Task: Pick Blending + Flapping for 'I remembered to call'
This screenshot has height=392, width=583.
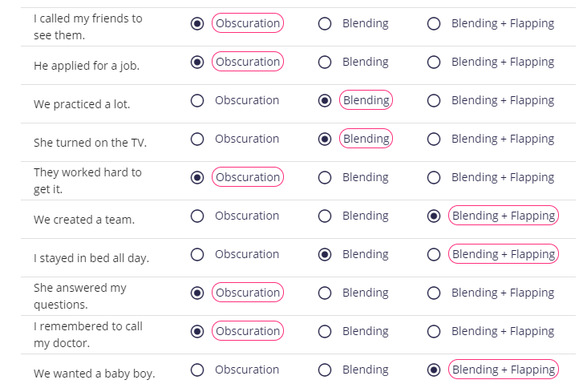Action: pyautogui.click(x=434, y=331)
